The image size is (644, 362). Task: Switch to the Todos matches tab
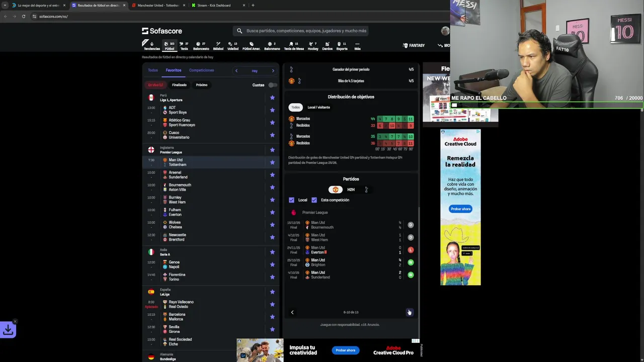pyautogui.click(x=153, y=70)
